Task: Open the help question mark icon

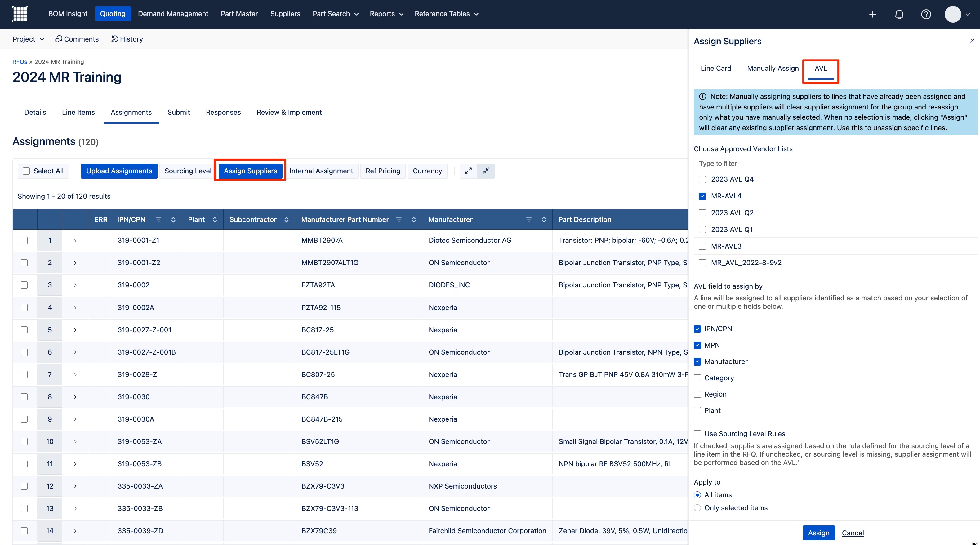Action: tap(926, 15)
